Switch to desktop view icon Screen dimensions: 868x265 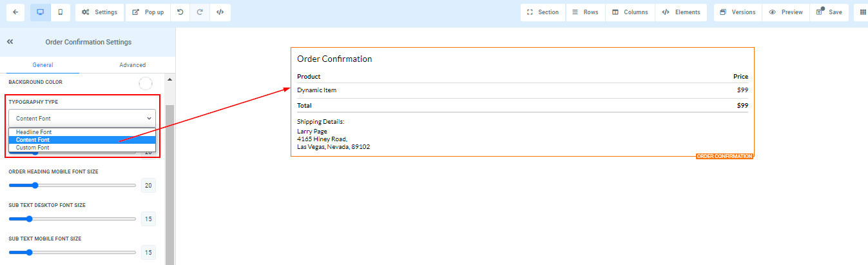(x=40, y=12)
